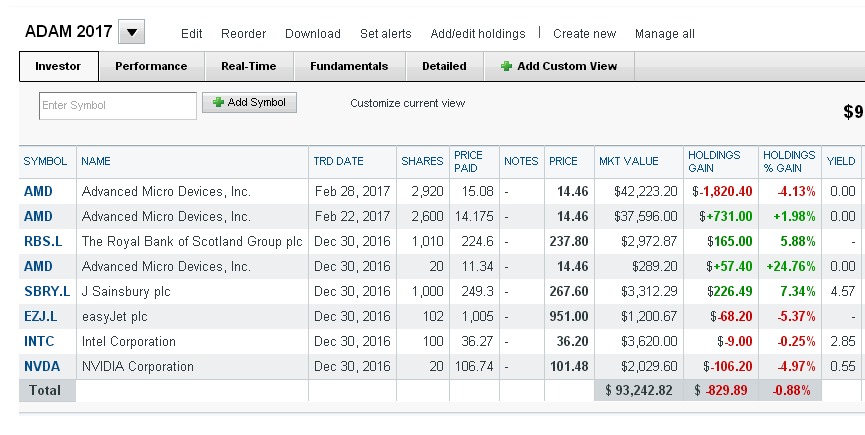
Task: Open the Real-Time tab
Action: [249, 66]
